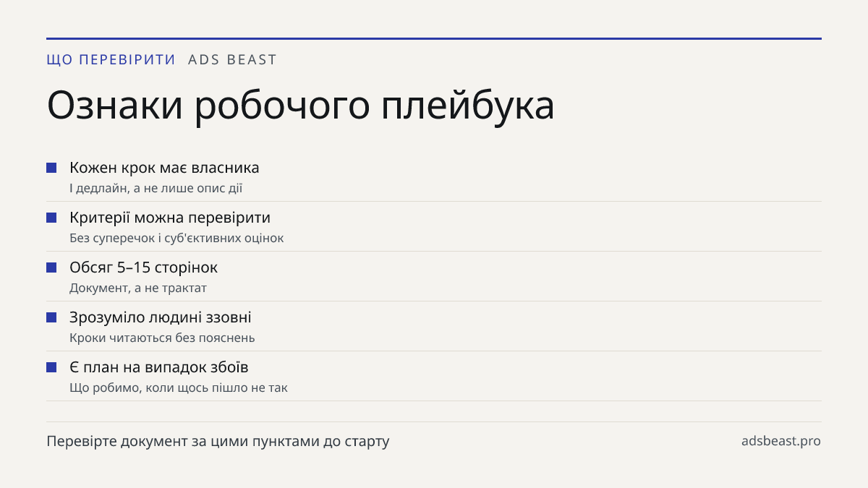Click the subtext 'І дедлайн, а не лише опис дії'

156,188
